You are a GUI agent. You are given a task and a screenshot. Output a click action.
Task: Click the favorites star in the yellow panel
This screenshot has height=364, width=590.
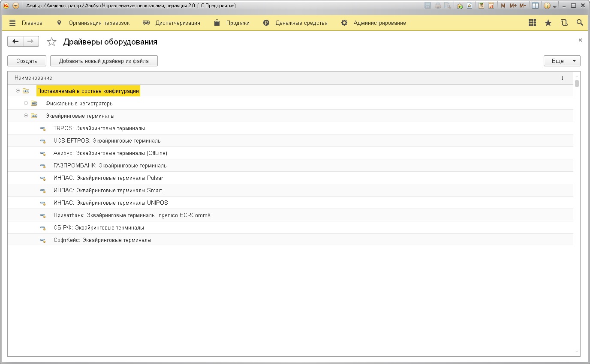tap(548, 23)
